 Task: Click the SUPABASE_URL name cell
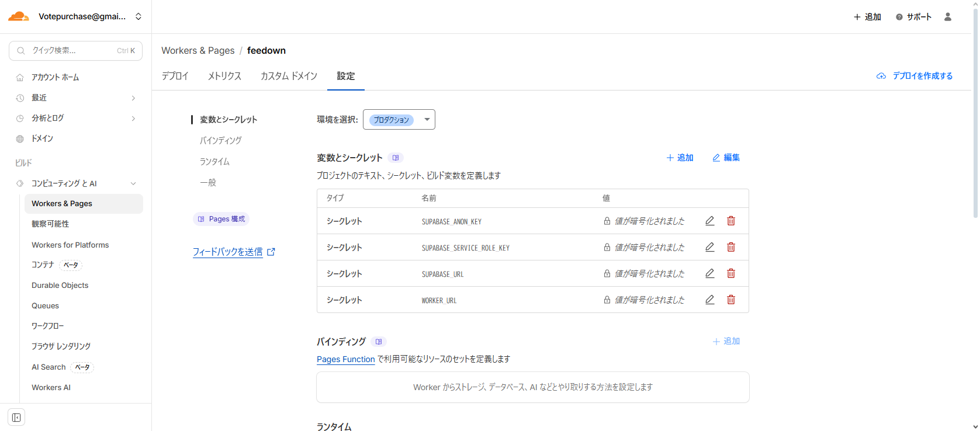pyautogui.click(x=443, y=274)
